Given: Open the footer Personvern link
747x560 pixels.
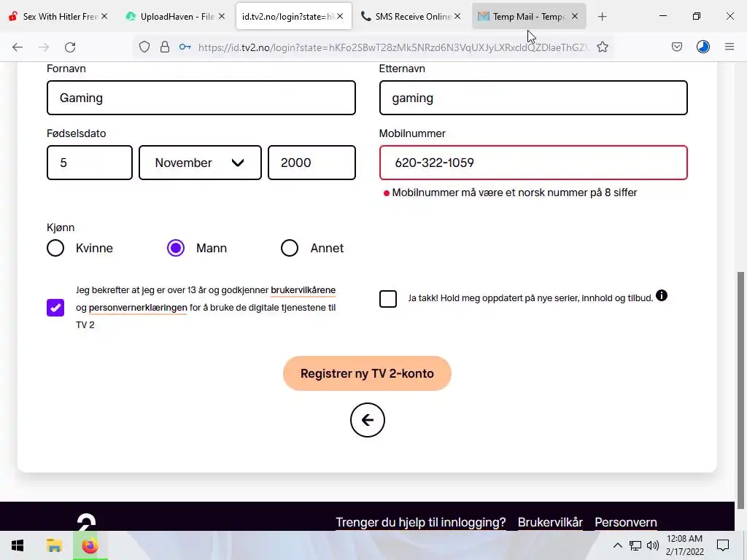Looking at the screenshot, I should (x=625, y=522).
